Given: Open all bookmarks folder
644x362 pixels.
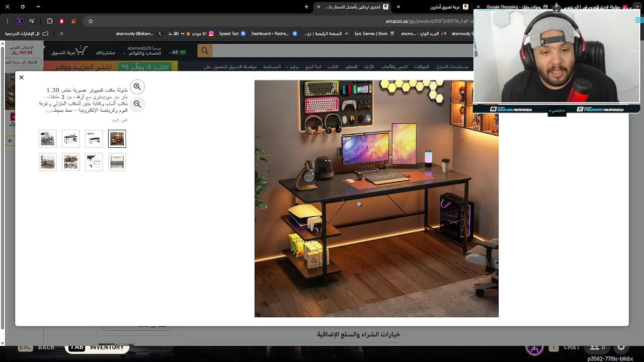Looking at the screenshot, I should pyautogui.click(x=27, y=34).
